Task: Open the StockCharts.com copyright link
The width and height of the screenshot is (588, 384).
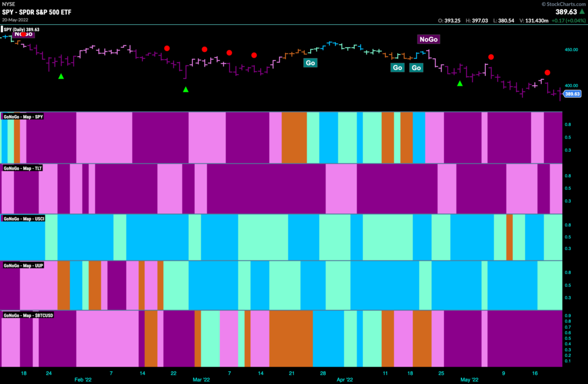Action: [x=563, y=4]
